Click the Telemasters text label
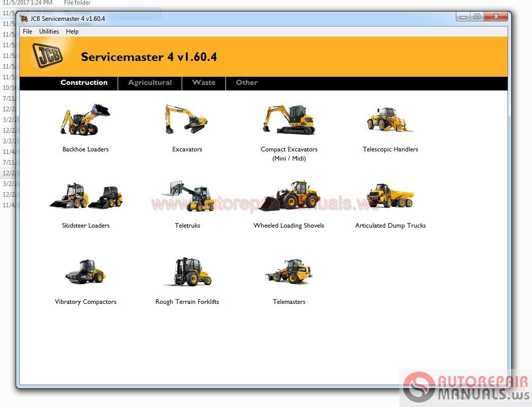This screenshot has height=407, width=532. [x=289, y=302]
